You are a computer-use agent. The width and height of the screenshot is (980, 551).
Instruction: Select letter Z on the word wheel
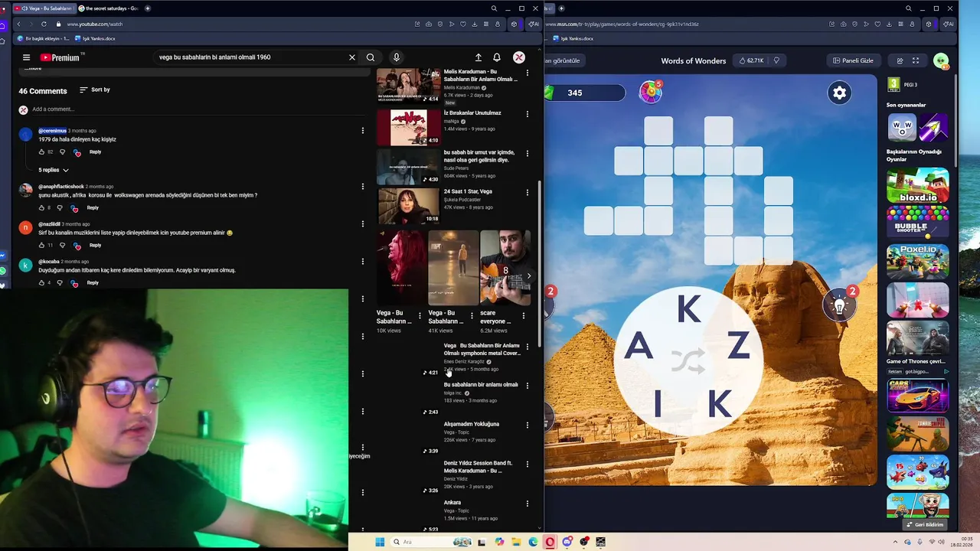point(738,347)
